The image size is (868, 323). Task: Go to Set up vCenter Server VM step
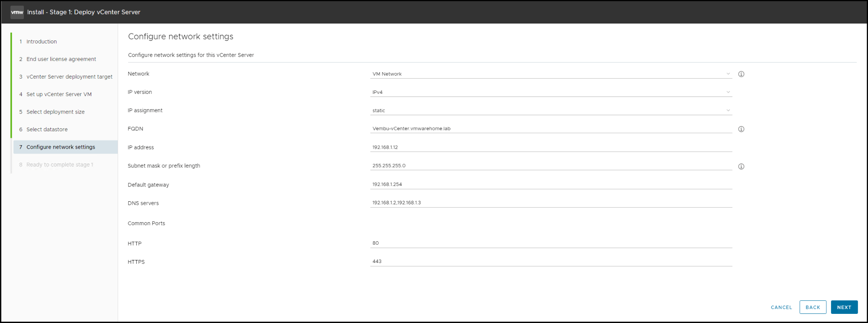(59, 94)
